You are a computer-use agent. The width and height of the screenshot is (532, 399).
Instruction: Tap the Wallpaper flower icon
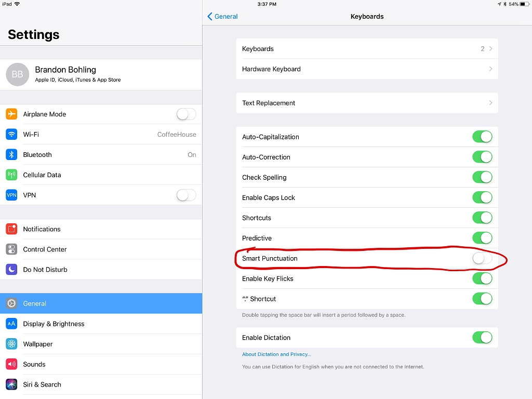pyautogui.click(x=11, y=344)
